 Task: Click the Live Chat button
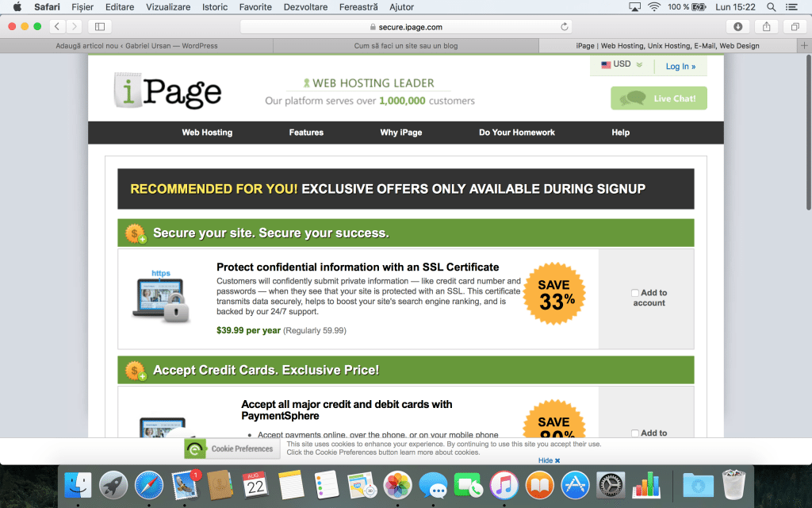[x=659, y=98]
